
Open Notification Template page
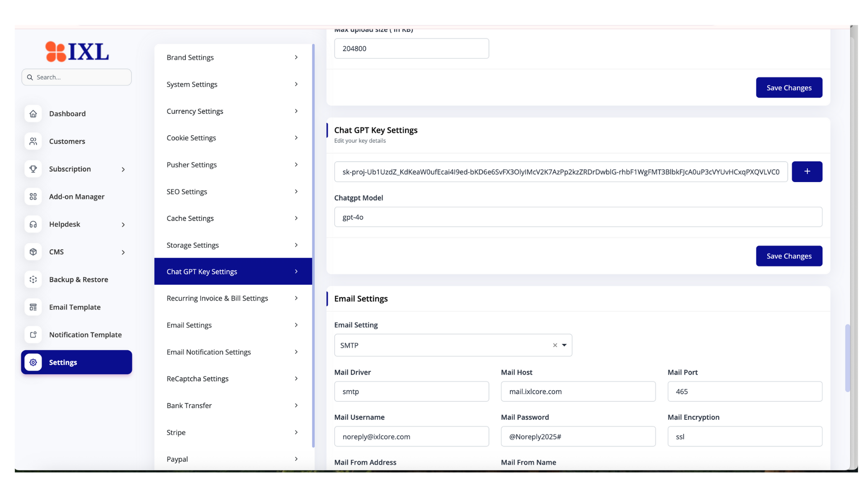(76, 335)
